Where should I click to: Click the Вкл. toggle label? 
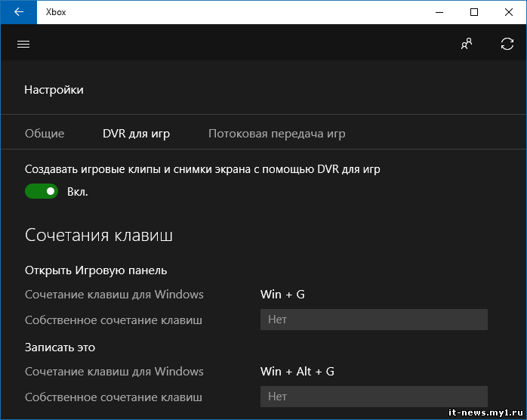[x=77, y=192]
